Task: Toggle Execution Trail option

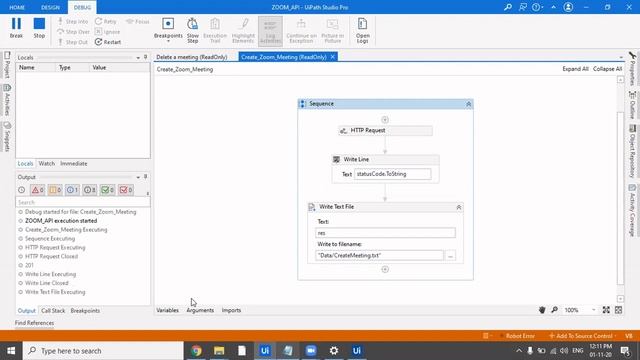Action: click(215, 30)
